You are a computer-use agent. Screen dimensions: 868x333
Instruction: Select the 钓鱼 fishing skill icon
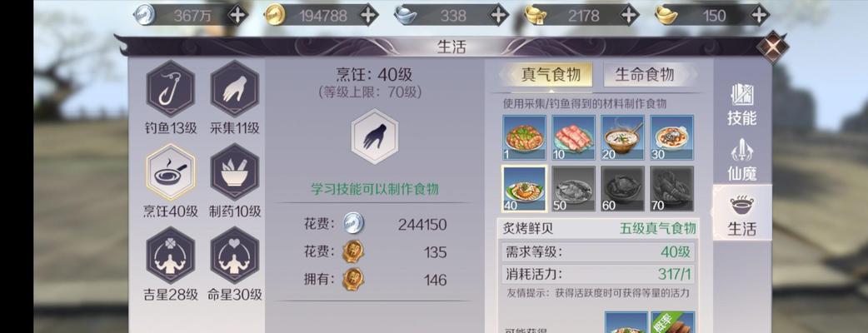171,90
